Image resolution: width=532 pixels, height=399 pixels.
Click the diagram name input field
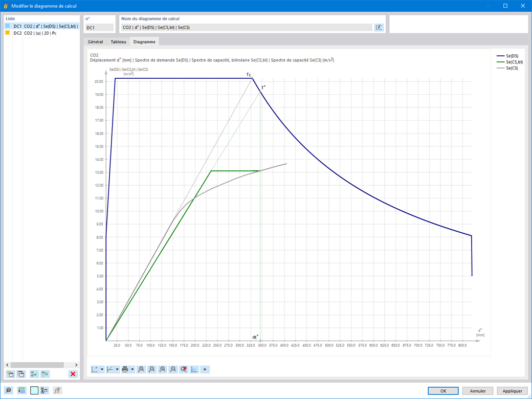coord(247,28)
